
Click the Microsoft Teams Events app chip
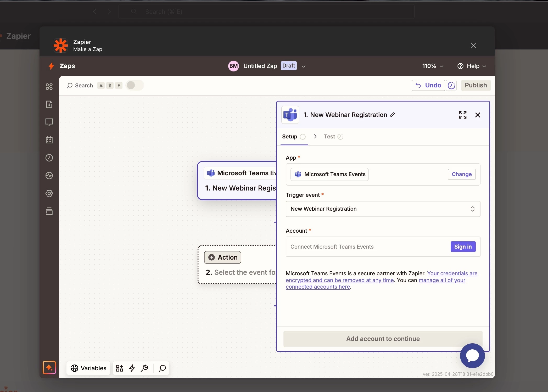pyautogui.click(x=329, y=174)
